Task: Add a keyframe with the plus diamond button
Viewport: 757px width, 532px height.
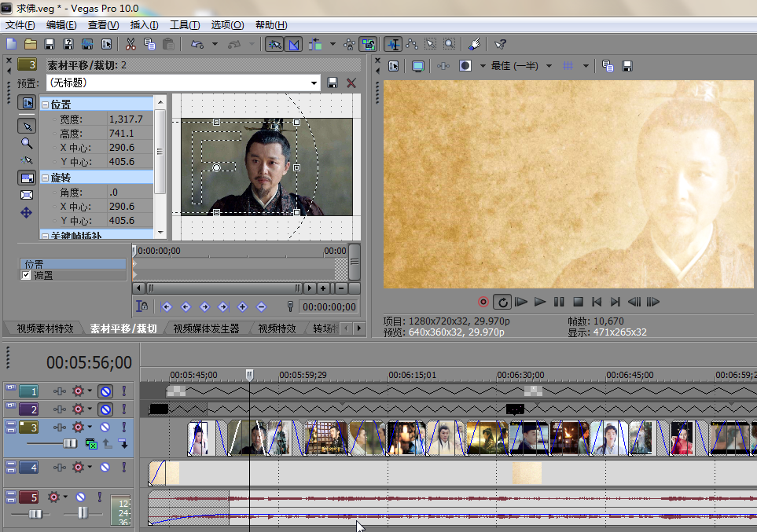Action: tap(242, 306)
